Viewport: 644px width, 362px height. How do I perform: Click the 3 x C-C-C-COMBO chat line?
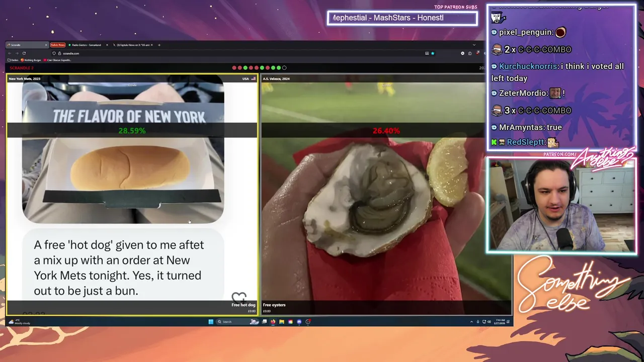coord(531,110)
